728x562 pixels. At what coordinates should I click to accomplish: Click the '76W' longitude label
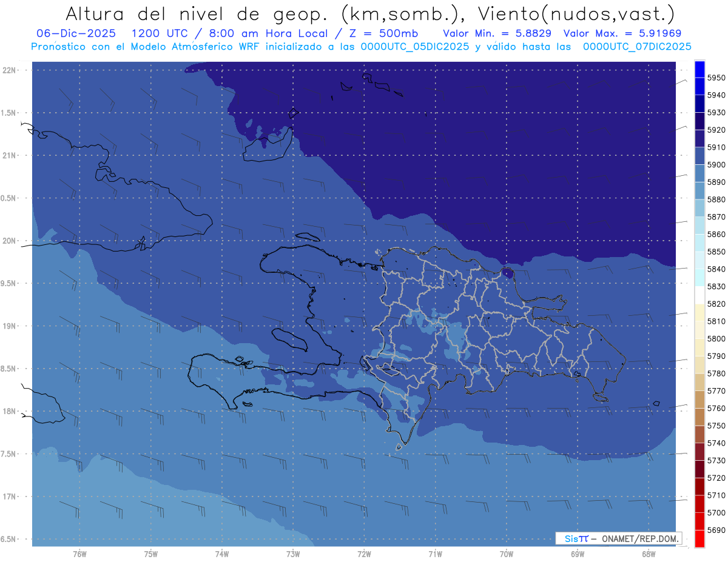(79, 554)
